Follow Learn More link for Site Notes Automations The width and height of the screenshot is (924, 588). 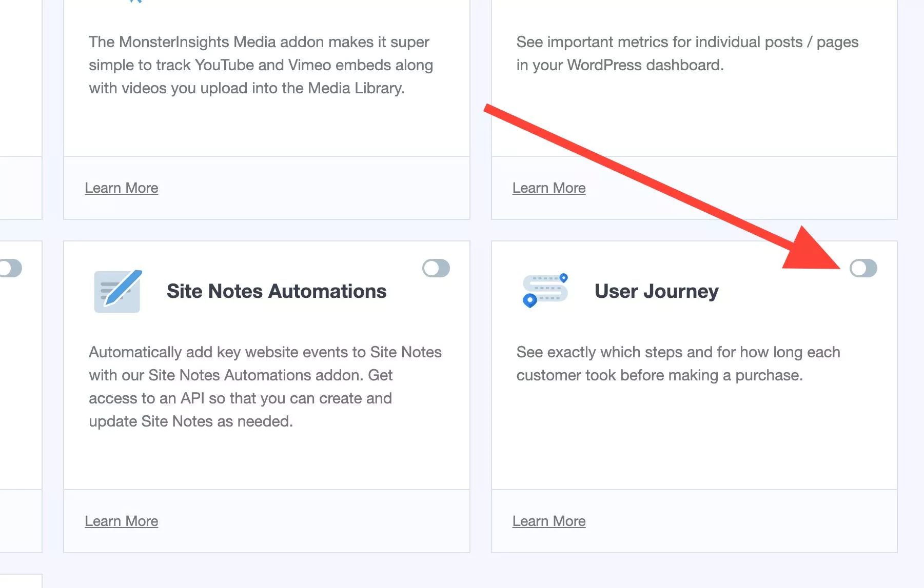(x=121, y=521)
